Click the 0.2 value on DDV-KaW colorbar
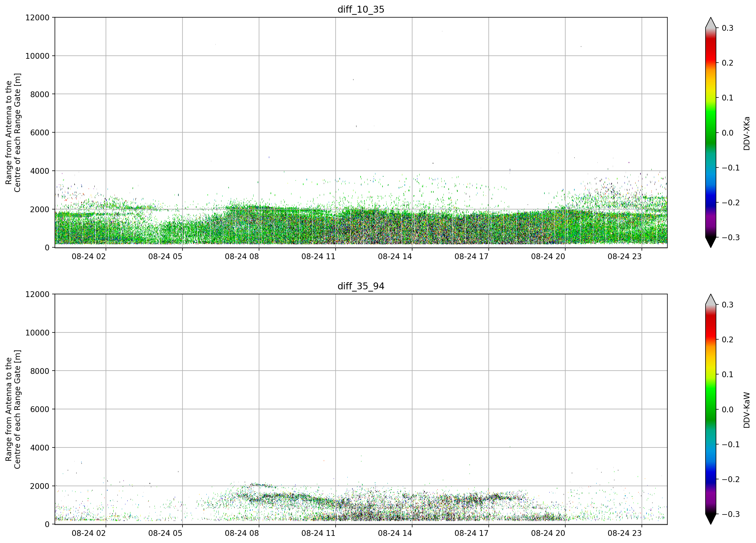 coord(727,340)
